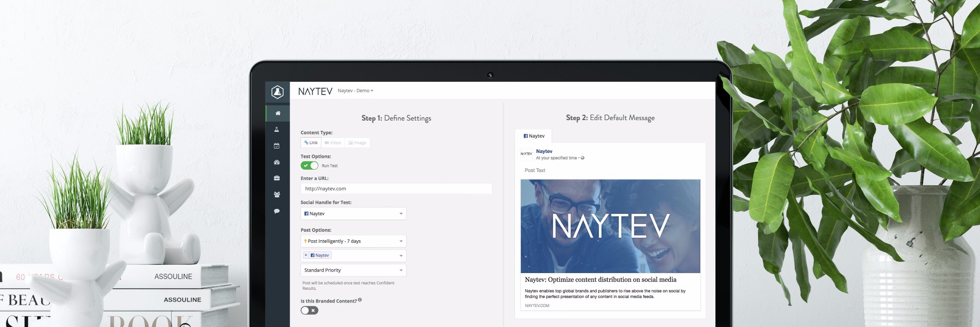
Task: Enable the Branded Content switch
Action: [x=309, y=310]
